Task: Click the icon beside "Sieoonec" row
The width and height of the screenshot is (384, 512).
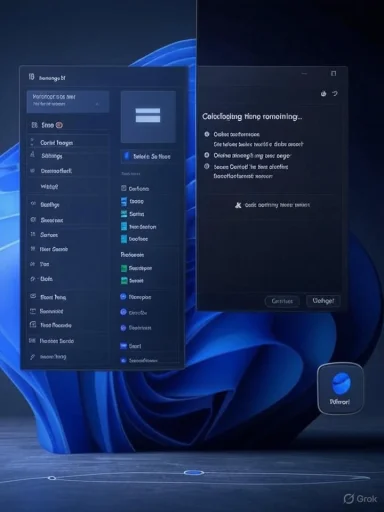Action: coord(33,219)
